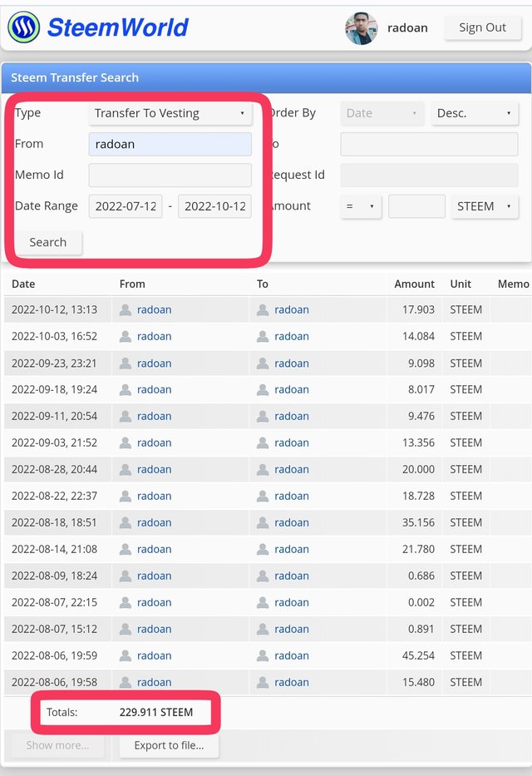
Task: Export results to file
Action: (x=169, y=745)
